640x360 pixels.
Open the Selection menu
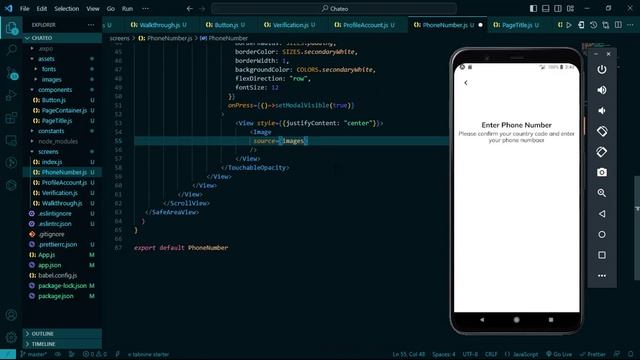click(x=66, y=9)
